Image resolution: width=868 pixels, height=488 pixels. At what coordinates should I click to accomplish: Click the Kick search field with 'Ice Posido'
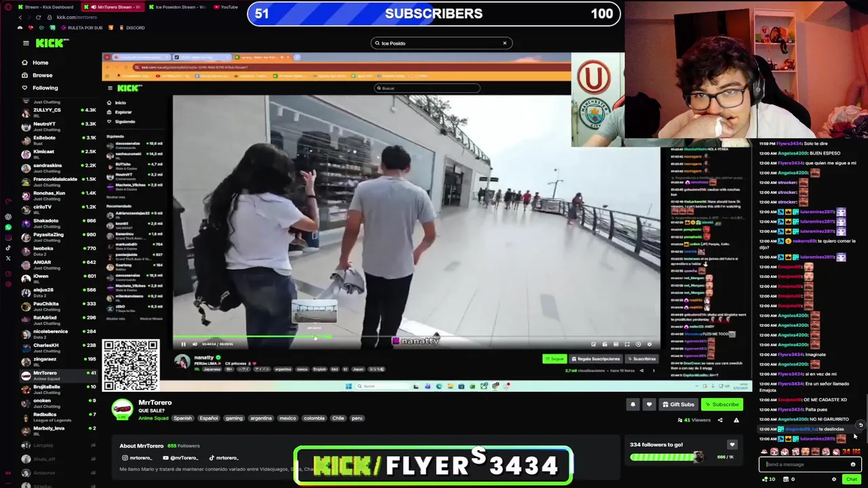point(441,43)
